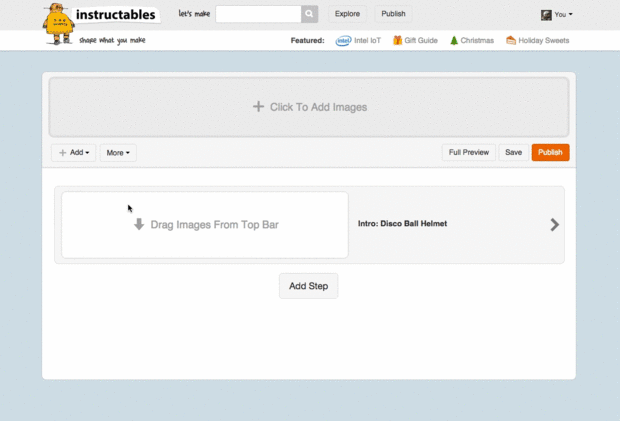Expand the intro step with right chevron
The width and height of the screenshot is (620, 421).
click(x=554, y=225)
